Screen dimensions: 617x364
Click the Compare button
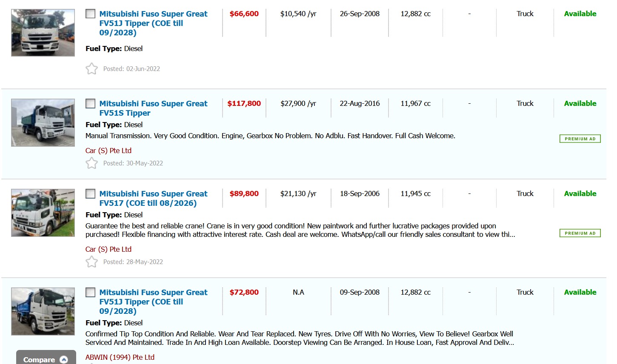[x=39, y=359]
